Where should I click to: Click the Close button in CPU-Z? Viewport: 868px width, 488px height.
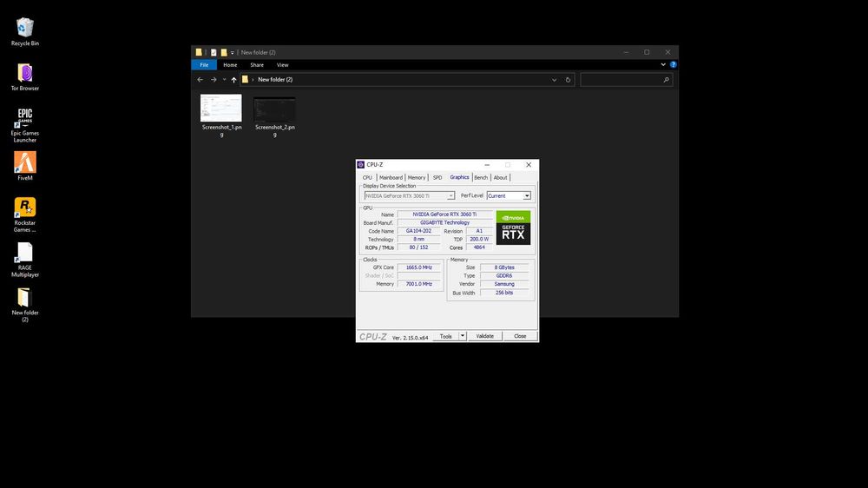click(520, 336)
